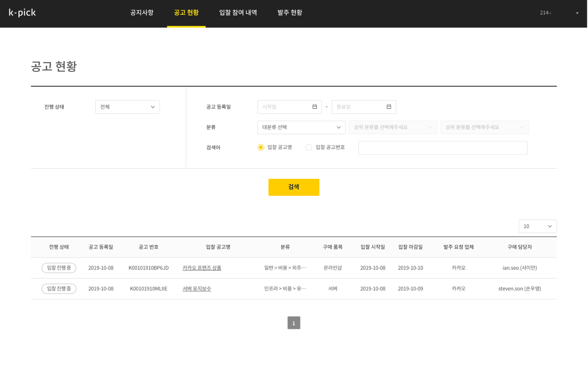Open the 시작일 calendar date picker
The image size is (588, 366).
coord(314,107)
